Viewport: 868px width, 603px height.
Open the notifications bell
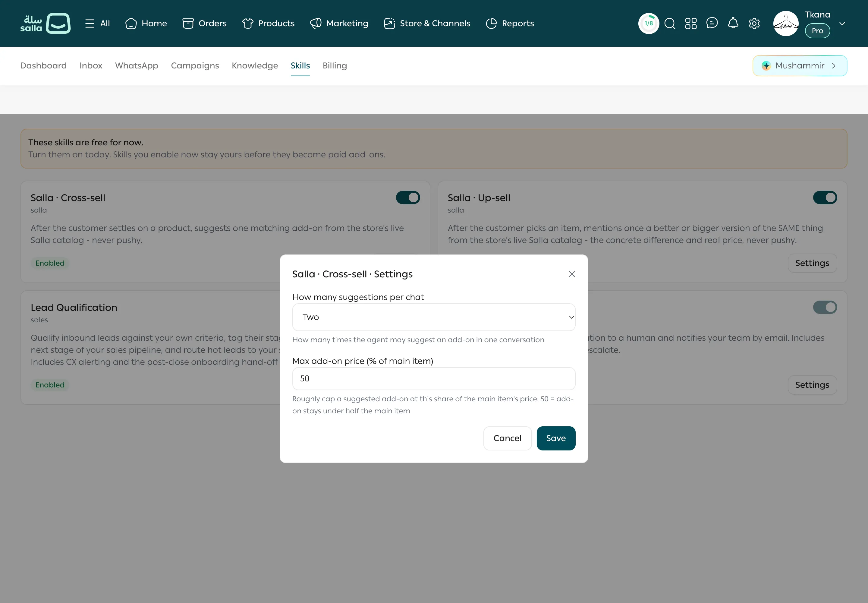733,24
